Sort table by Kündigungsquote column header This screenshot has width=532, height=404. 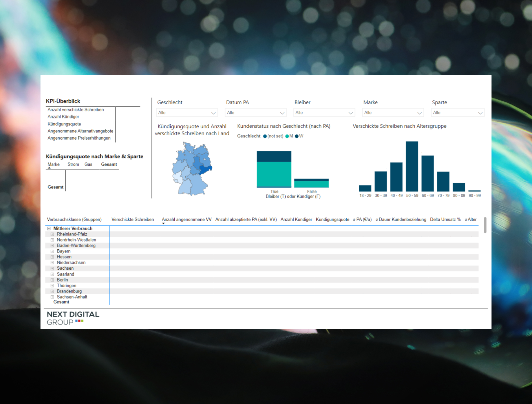pyautogui.click(x=332, y=220)
